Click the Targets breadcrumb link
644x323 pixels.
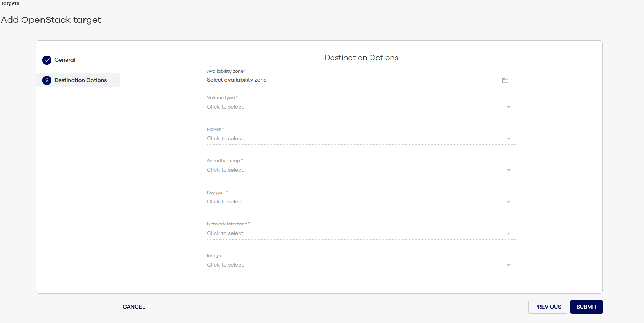click(10, 3)
